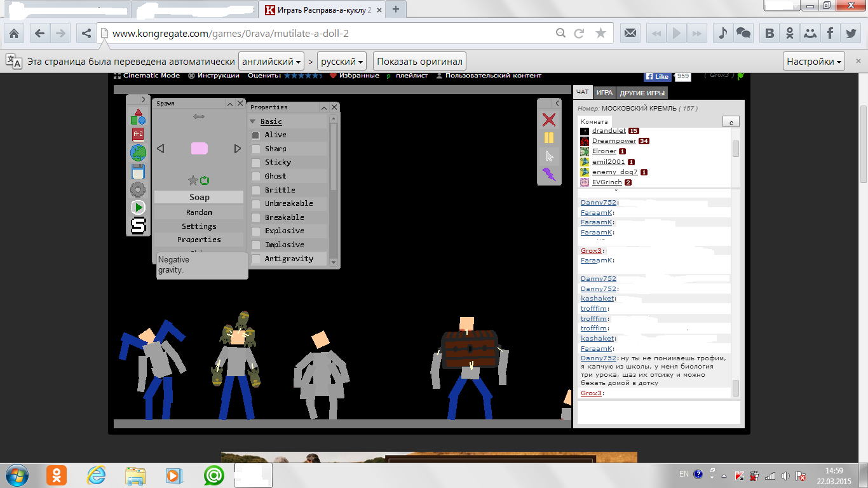Open target language dropdown русский

tap(342, 62)
